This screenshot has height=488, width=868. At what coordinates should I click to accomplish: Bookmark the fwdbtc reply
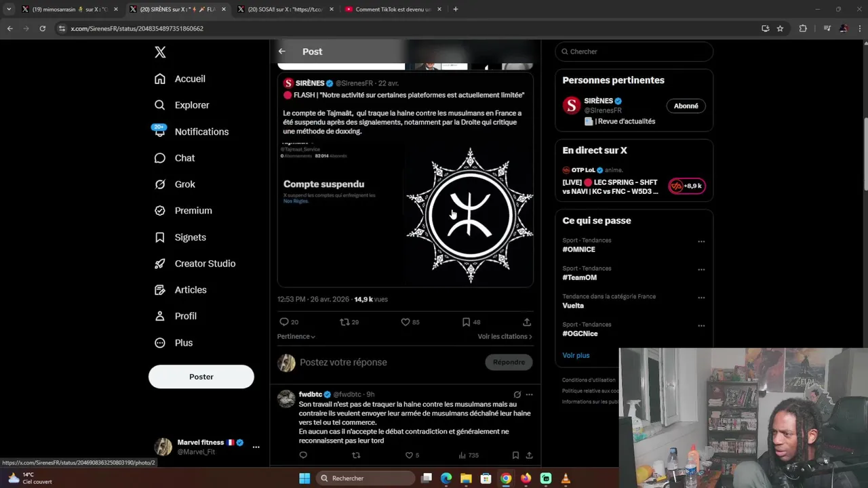pos(515,455)
